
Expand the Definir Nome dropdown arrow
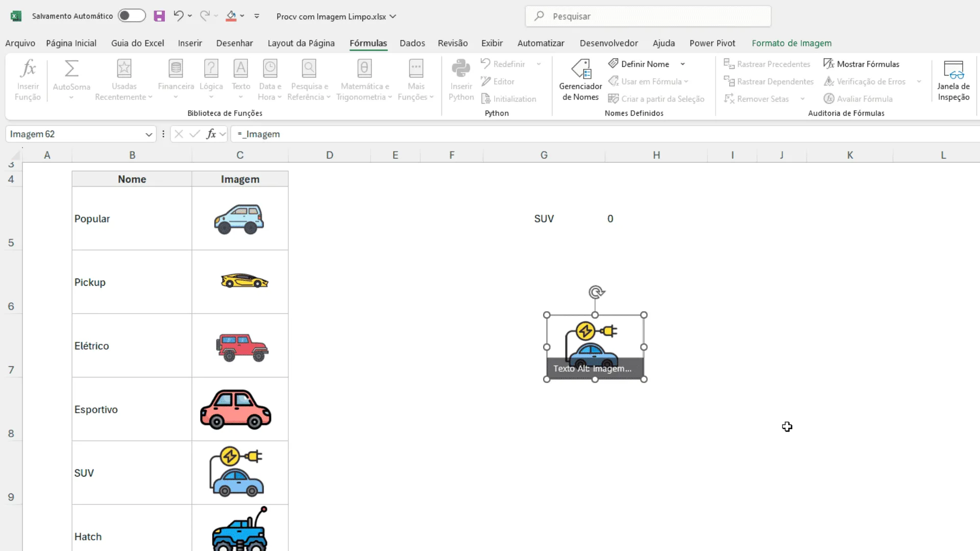click(x=682, y=64)
